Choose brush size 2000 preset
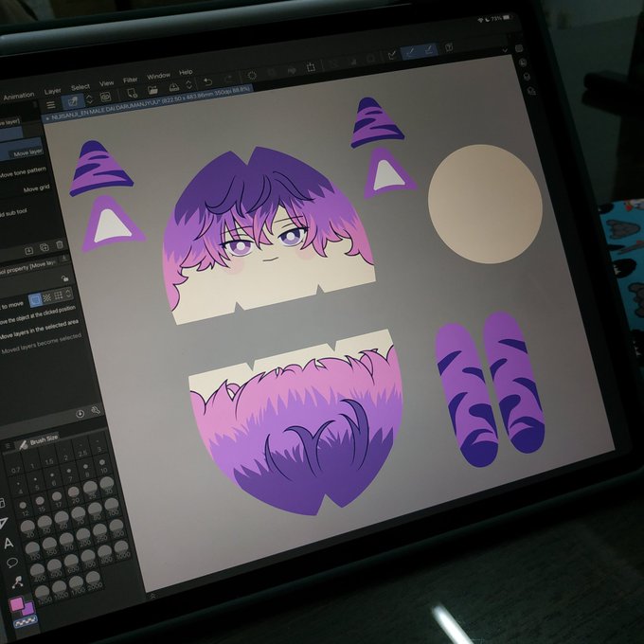 94,581
